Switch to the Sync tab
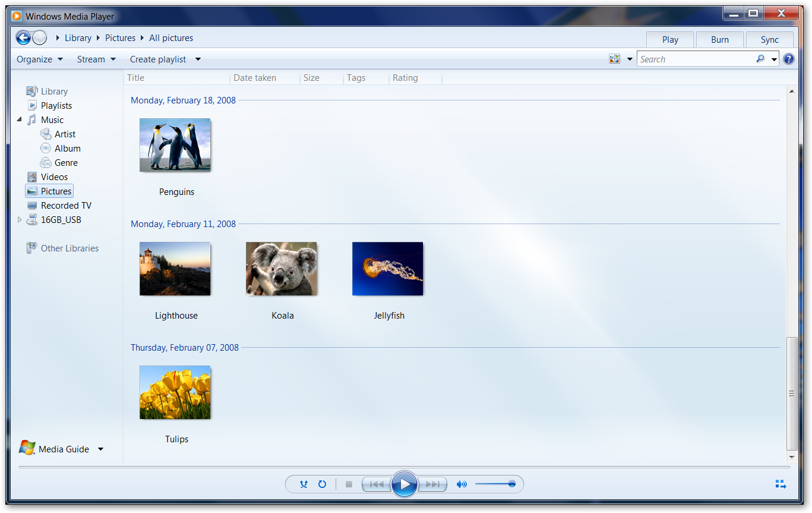This screenshot has width=812, height=513. point(770,40)
